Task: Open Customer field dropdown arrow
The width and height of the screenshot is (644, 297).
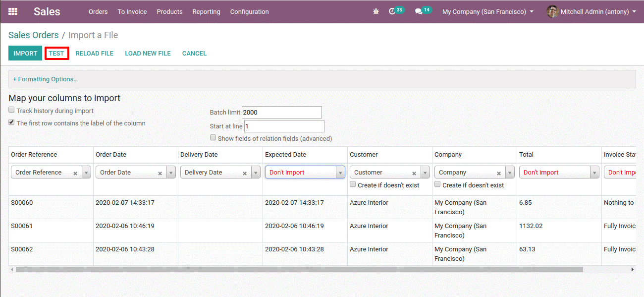Action: (426, 173)
